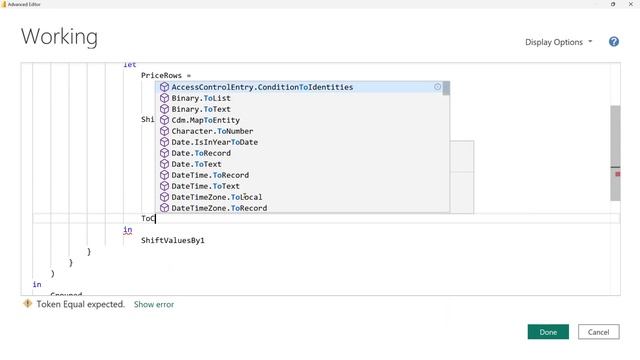Click the cube icon beside Date.ToText
The height and width of the screenshot is (360, 640).
point(164,164)
